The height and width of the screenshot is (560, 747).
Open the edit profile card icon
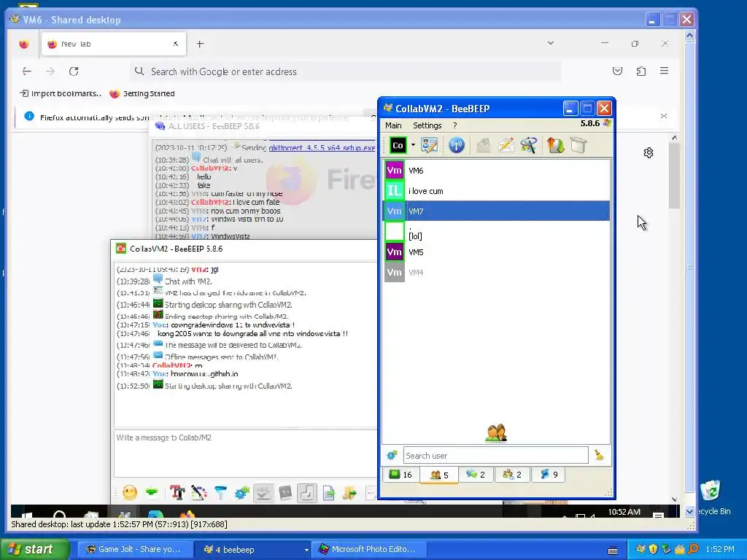pos(430,145)
